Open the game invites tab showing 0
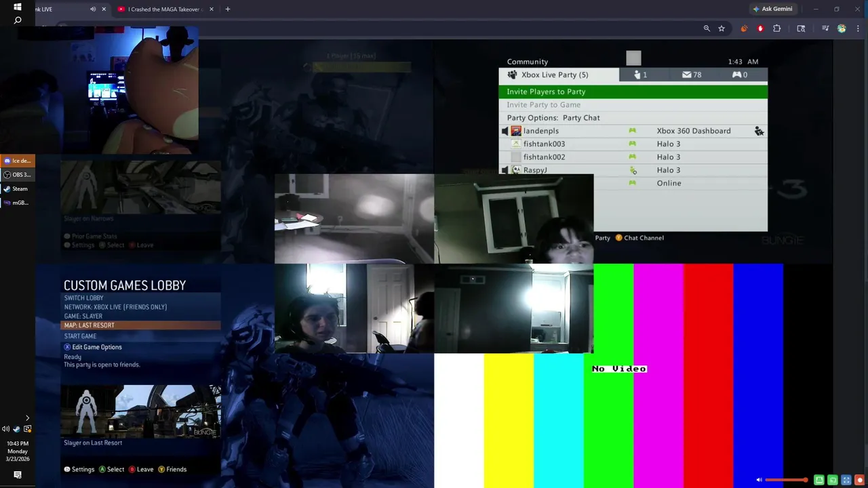 tap(740, 75)
